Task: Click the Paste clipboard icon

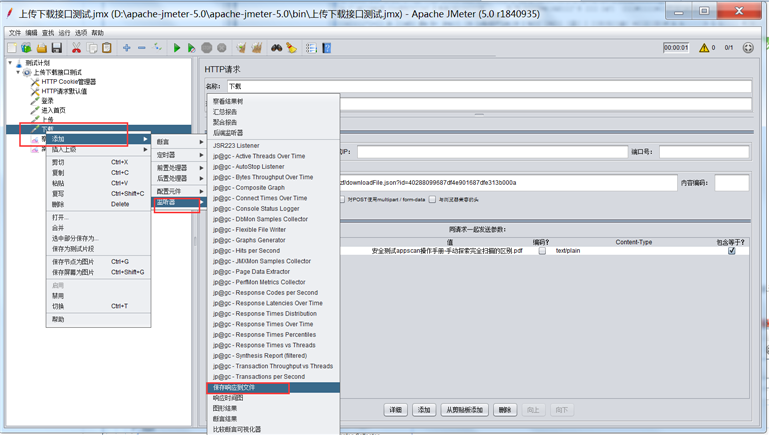Action: pyautogui.click(x=106, y=48)
